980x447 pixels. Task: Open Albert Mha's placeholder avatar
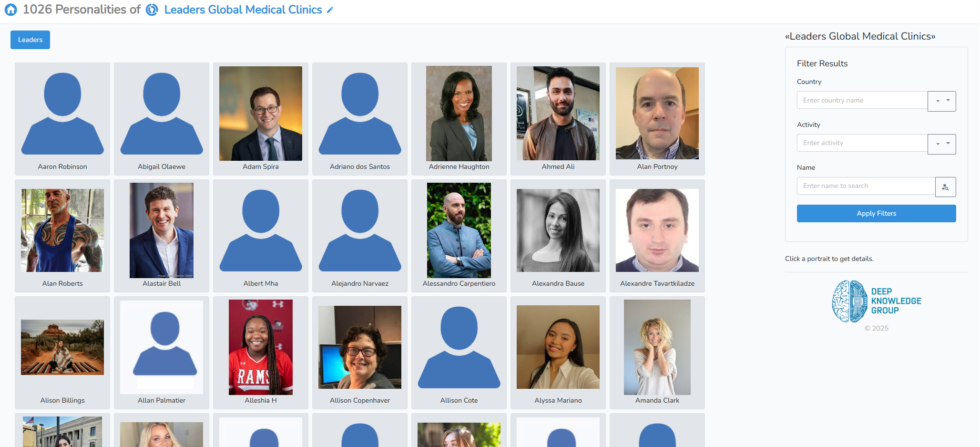261,230
